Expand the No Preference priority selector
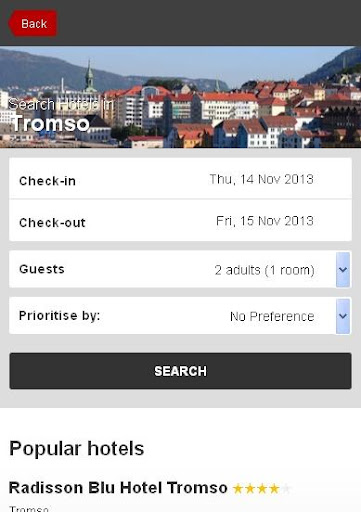361x512 pixels. coord(180,316)
